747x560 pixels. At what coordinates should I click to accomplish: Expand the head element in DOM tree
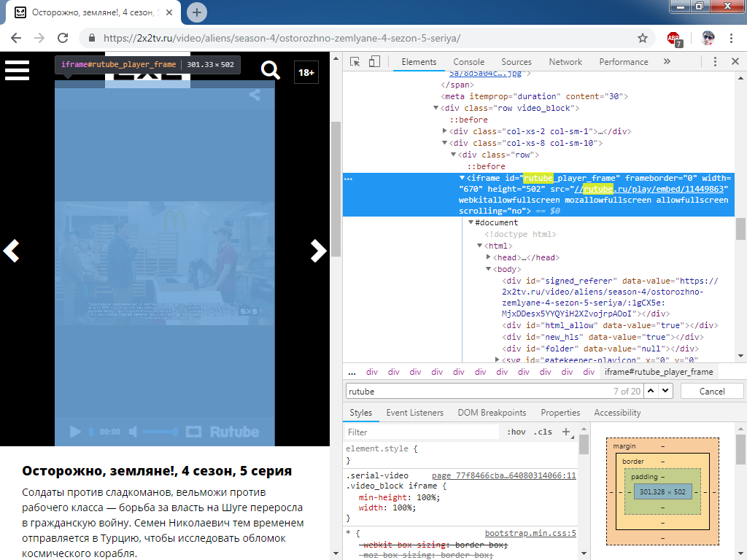point(489,257)
